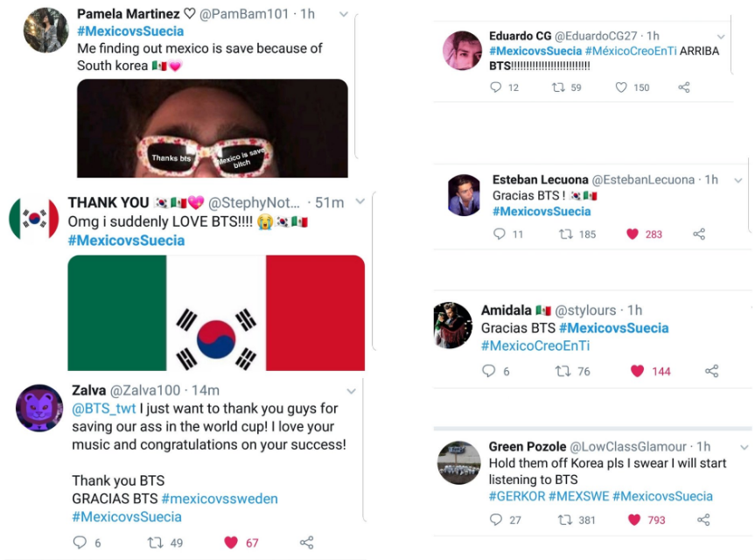Open #MéxicoCreoEnTi hashtag in Eduardo's tweet
Viewport: 755px width, 560px height.
click(x=630, y=51)
